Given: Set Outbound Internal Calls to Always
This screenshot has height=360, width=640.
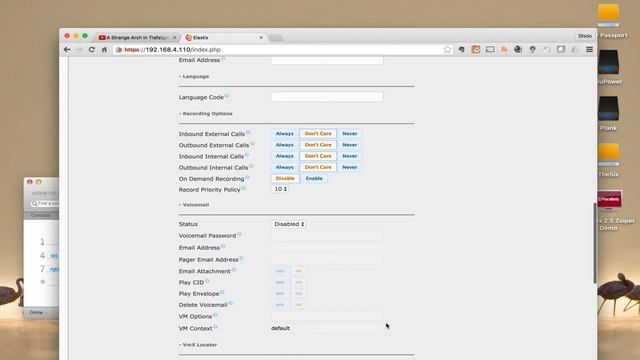Looking at the screenshot, I should click(x=284, y=167).
